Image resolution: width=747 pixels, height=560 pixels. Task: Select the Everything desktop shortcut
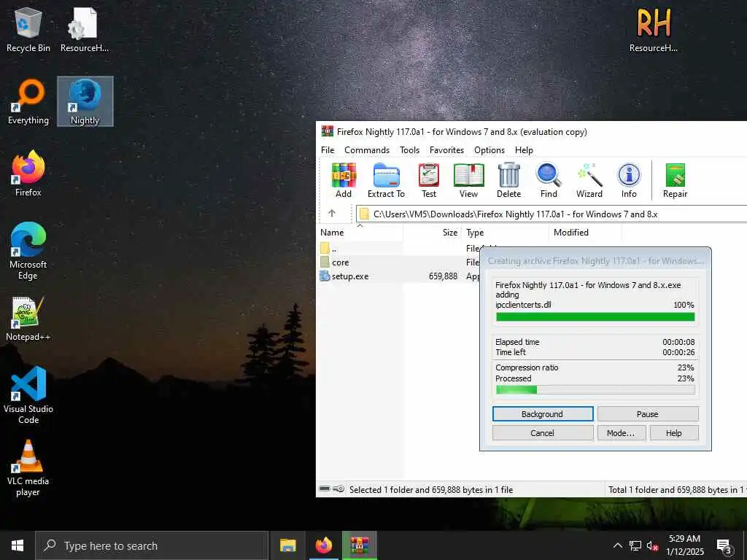point(28,102)
